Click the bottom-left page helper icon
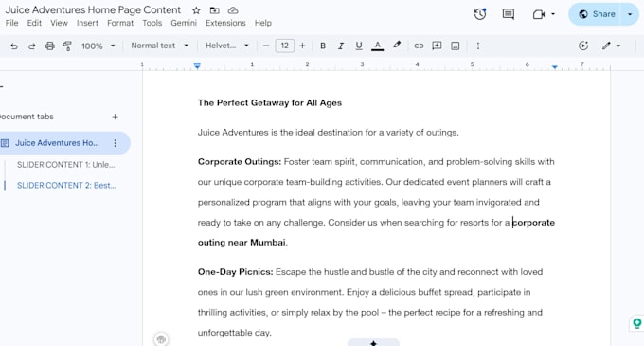 [x=161, y=339]
